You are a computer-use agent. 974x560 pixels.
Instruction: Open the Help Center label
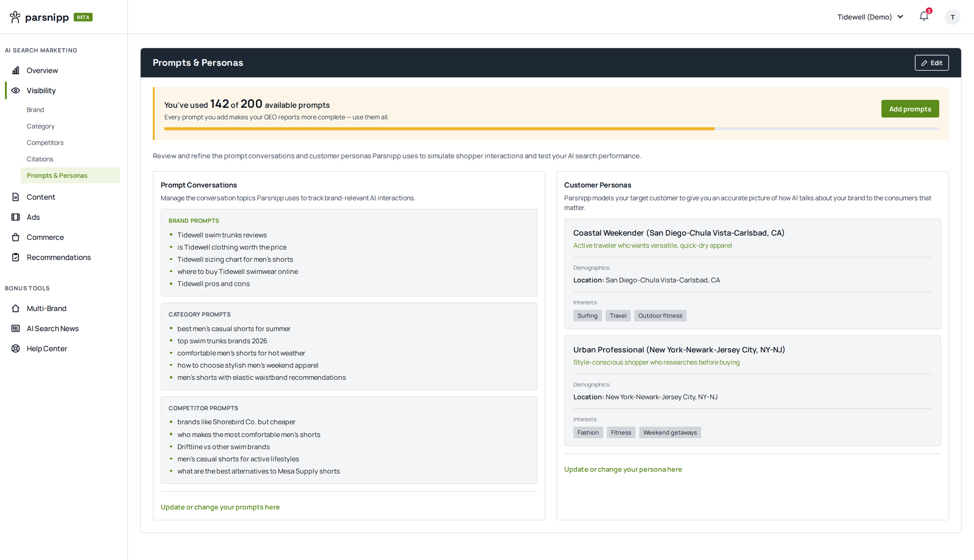click(47, 349)
